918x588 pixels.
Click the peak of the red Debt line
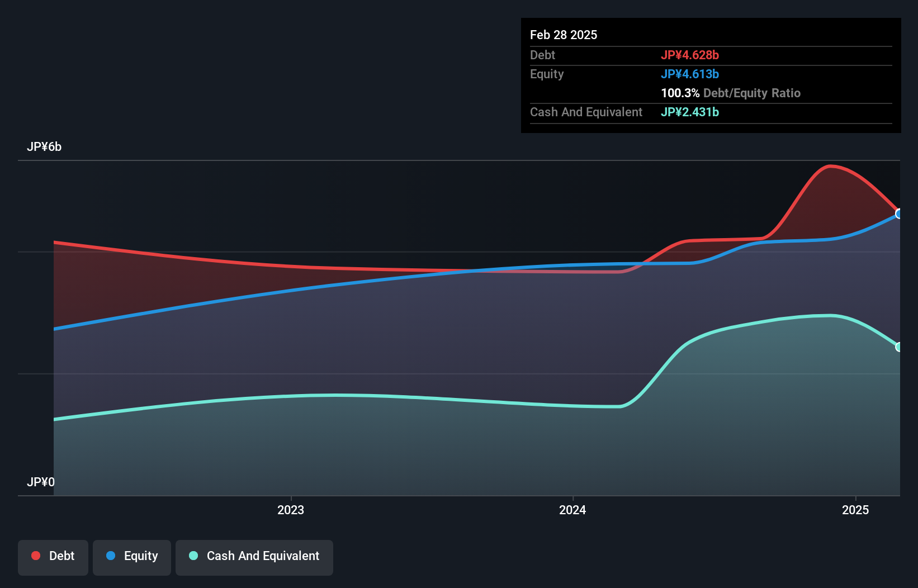coord(830,166)
